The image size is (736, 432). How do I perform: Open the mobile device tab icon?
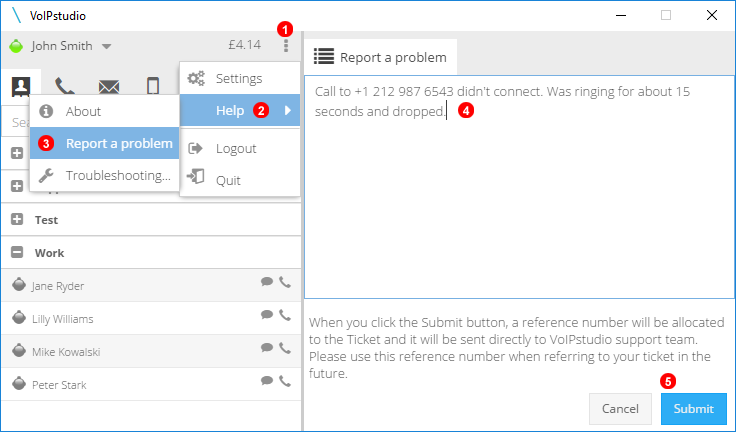pos(153,86)
